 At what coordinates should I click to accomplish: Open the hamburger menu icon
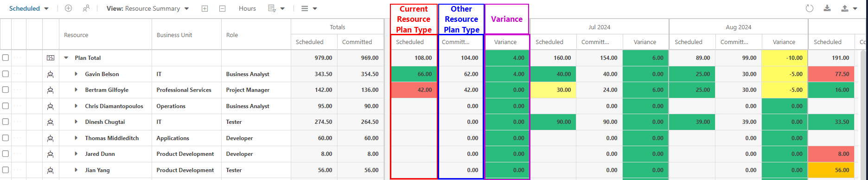point(305,8)
